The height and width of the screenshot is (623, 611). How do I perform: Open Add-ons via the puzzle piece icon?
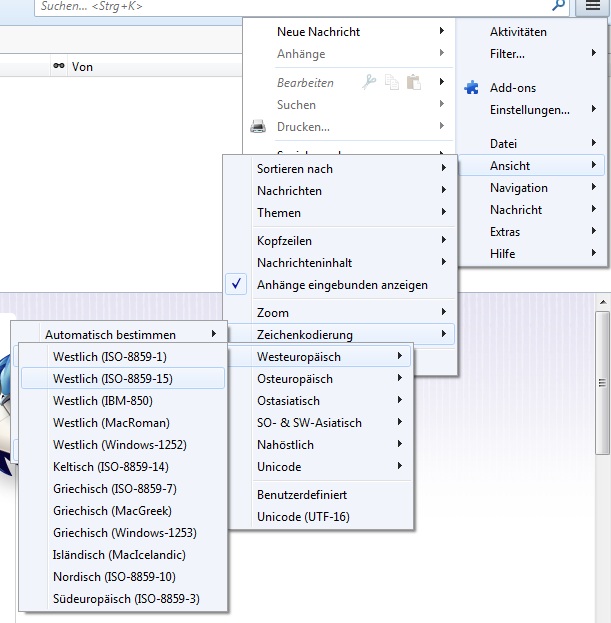471,88
